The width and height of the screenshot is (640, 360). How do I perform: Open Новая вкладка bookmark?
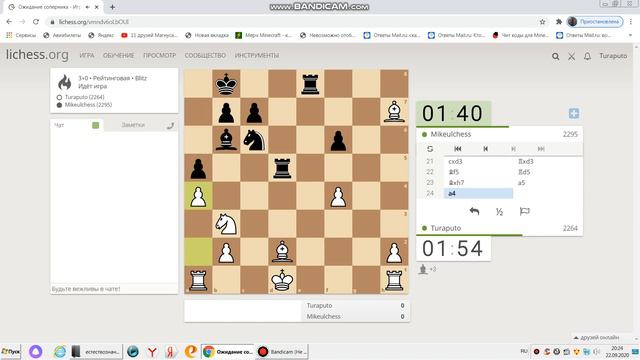coord(207,36)
